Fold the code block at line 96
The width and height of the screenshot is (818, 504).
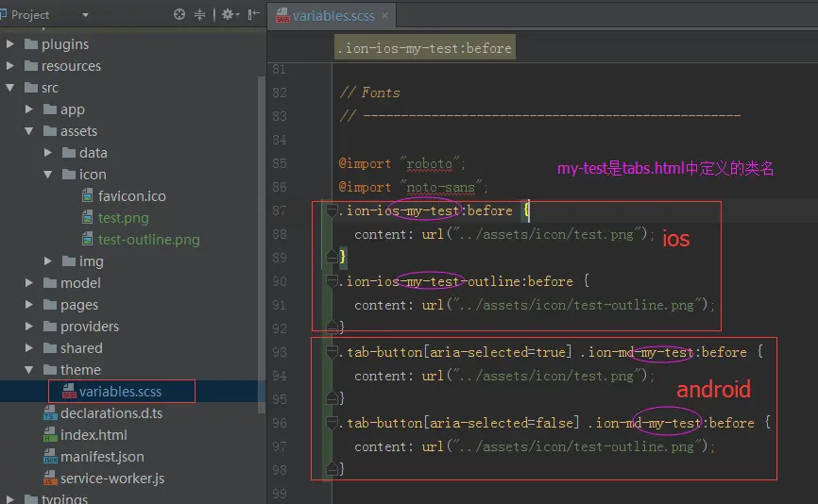tap(332, 423)
